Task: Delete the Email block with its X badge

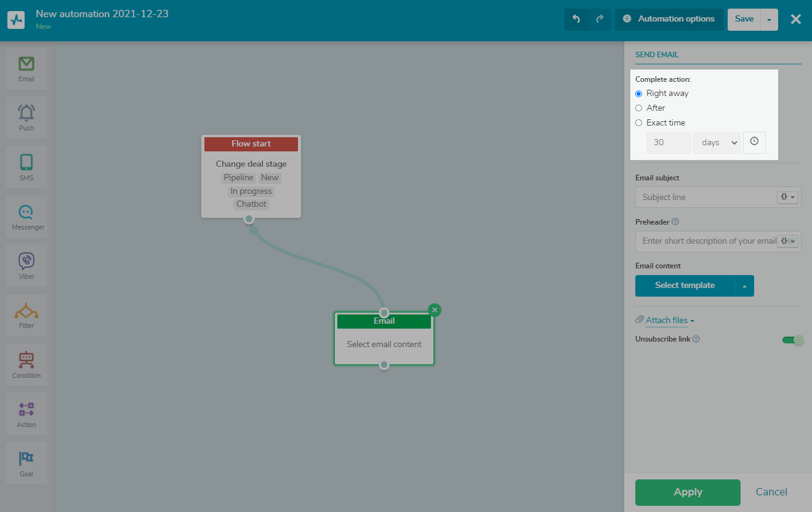Action: (x=435, y=310)
